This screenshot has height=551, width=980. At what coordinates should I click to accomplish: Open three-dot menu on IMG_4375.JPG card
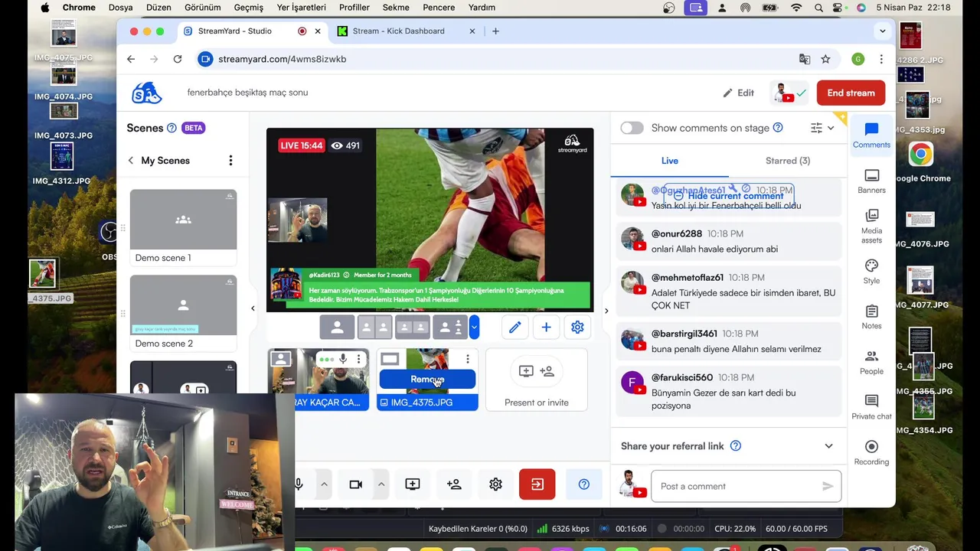coord(467,359)
